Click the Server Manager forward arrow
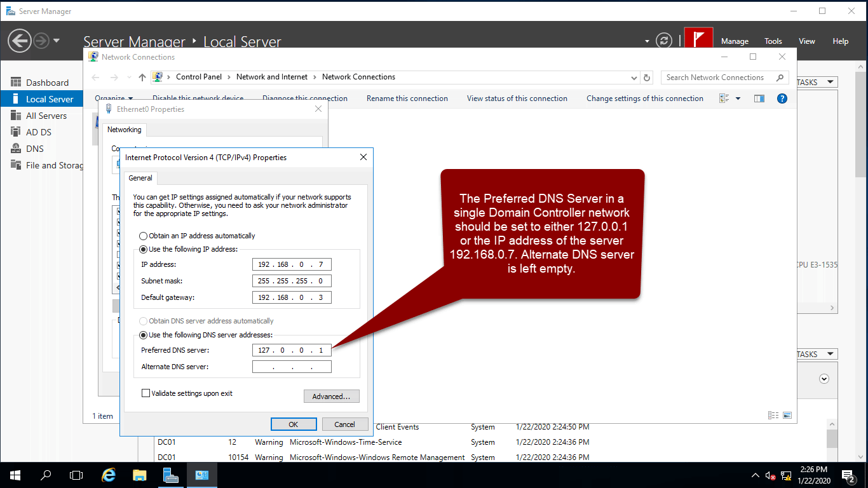The image size is (868, 488). 41,41
